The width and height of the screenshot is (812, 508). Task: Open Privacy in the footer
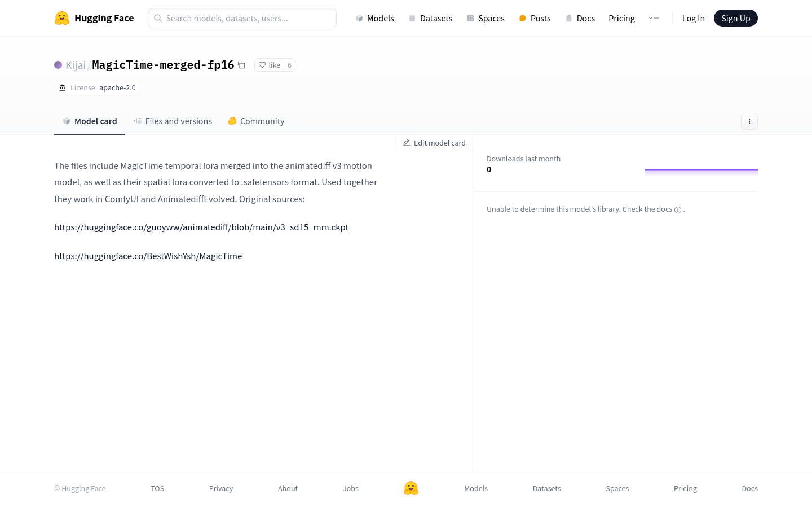tap(221, 488)
